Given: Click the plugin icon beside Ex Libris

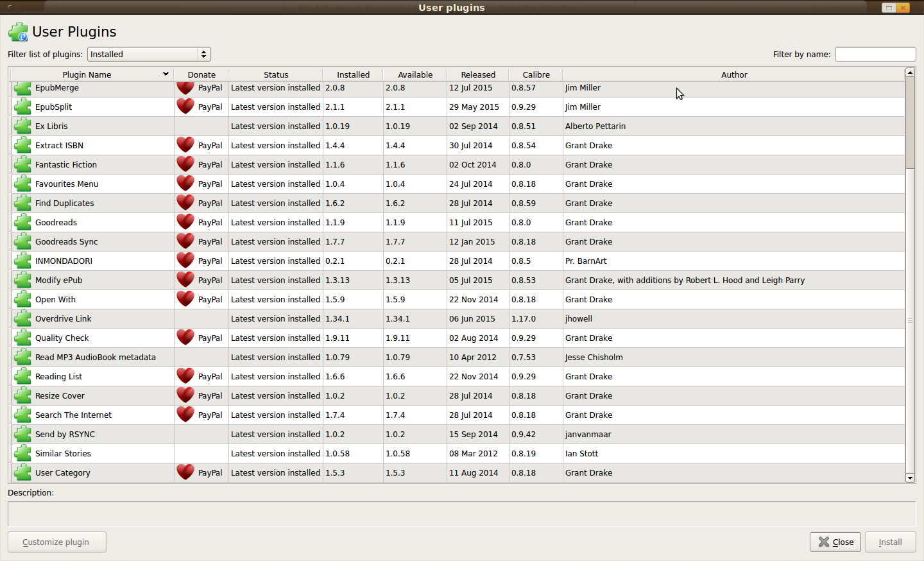Looking at the screenshot, I should pyautogui.click(x=22, y=126).
